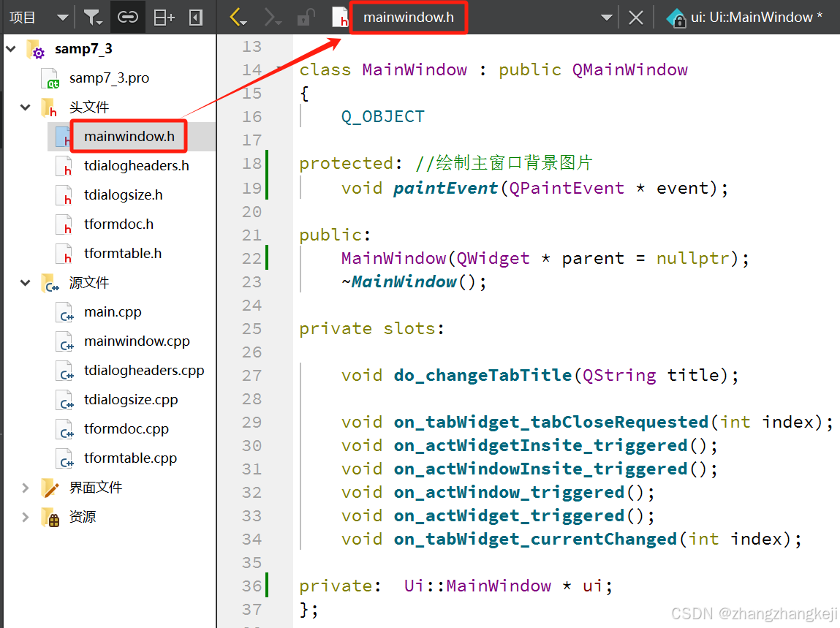This screenshot has width=840, height=628.
Task: Click the 资源 lock folder icon
Action: (50, 517)
